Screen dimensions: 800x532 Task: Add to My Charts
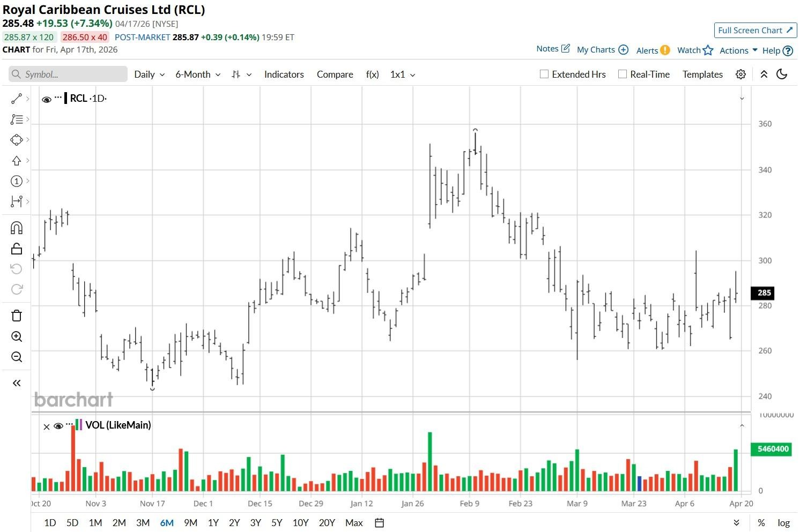602,50
